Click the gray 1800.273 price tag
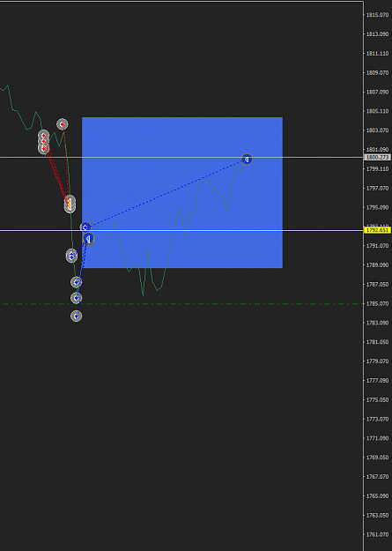The width and height of the screenshot is (392, 551). point(378,158)
